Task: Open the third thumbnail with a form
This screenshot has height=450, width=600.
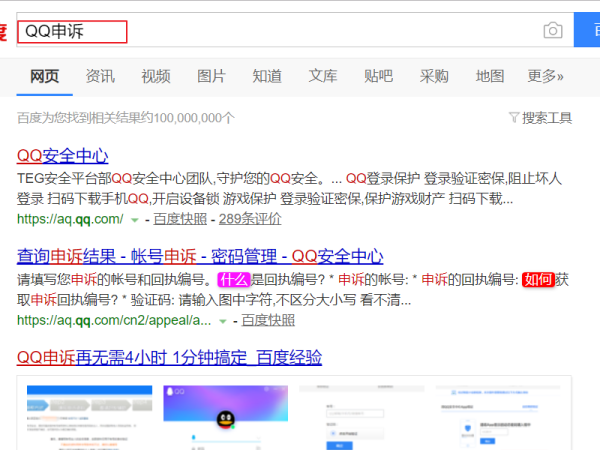Action: [x=362, y=417]
